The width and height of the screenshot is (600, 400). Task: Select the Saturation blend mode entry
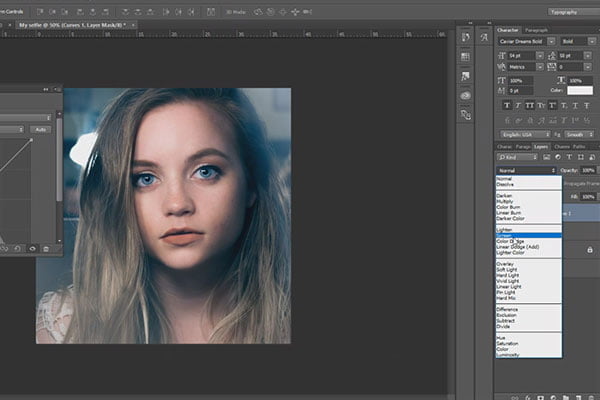[x=528, y=344]
